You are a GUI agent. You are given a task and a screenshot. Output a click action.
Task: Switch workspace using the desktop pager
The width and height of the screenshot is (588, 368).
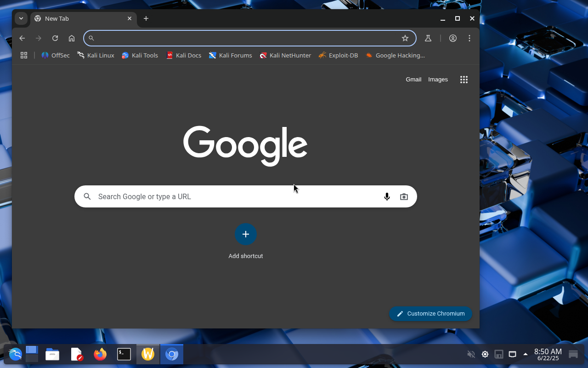pos(32,354)
